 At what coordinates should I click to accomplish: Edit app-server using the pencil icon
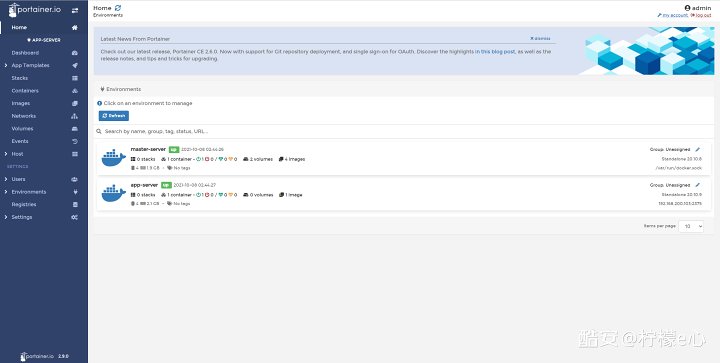pos(698,185)
